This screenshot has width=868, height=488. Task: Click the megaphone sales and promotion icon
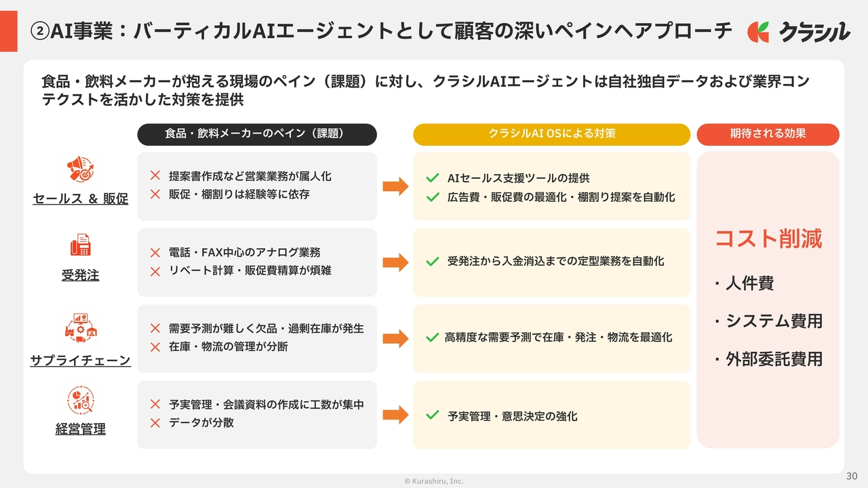tap(80, 169)
